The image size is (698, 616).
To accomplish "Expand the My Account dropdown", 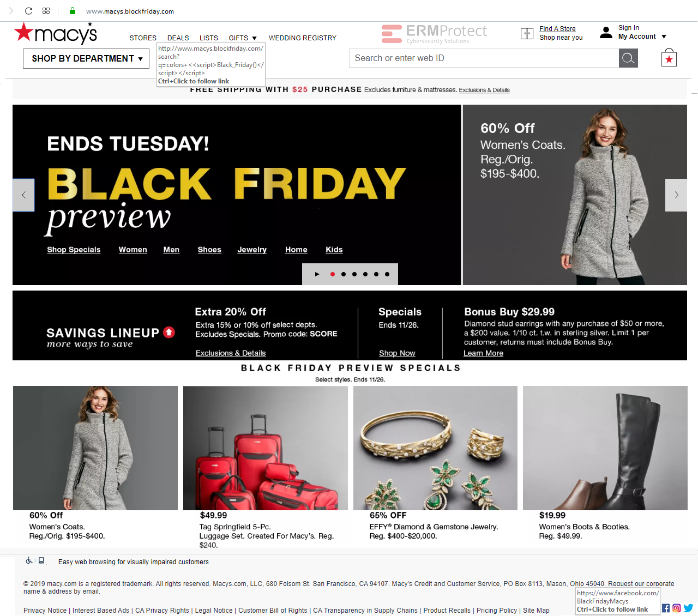I will point(664,37).
